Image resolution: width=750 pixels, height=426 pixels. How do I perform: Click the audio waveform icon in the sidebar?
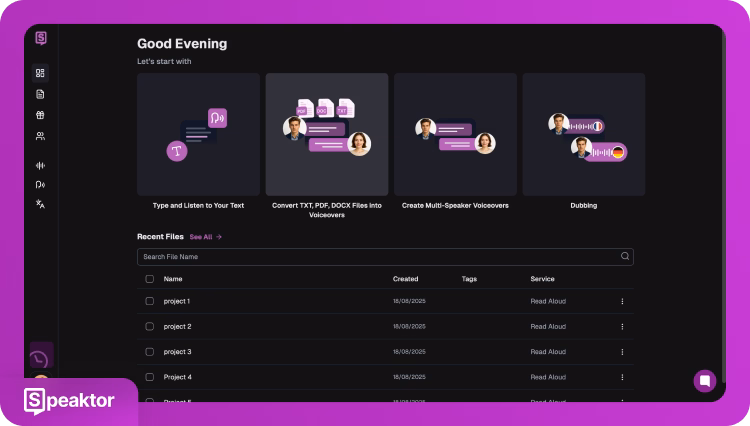40,165
